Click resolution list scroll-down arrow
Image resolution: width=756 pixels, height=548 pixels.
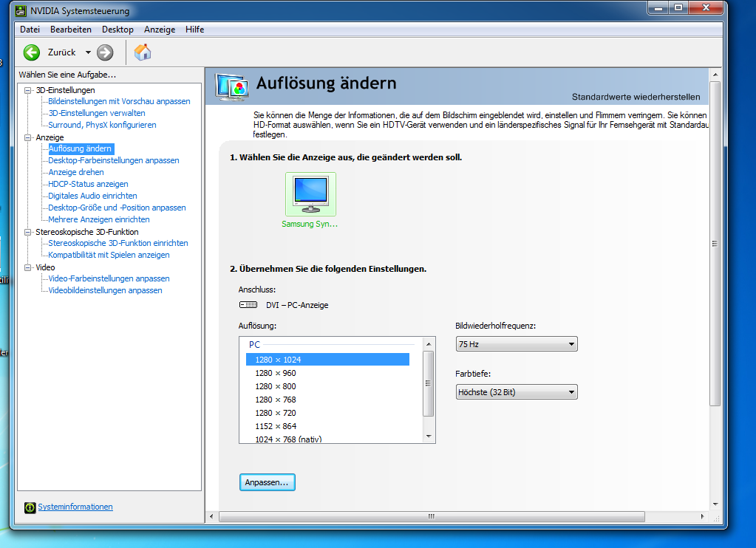(x=429, y=436)
